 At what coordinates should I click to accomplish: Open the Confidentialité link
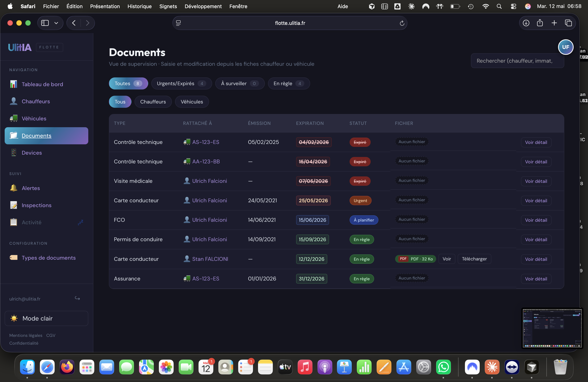[x=24, y=343]
